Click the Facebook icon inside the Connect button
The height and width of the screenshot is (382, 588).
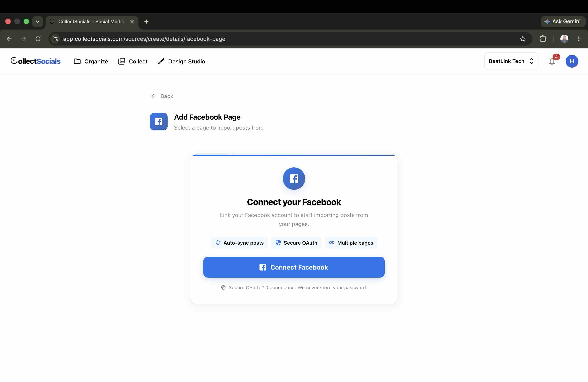click(263, 267)
